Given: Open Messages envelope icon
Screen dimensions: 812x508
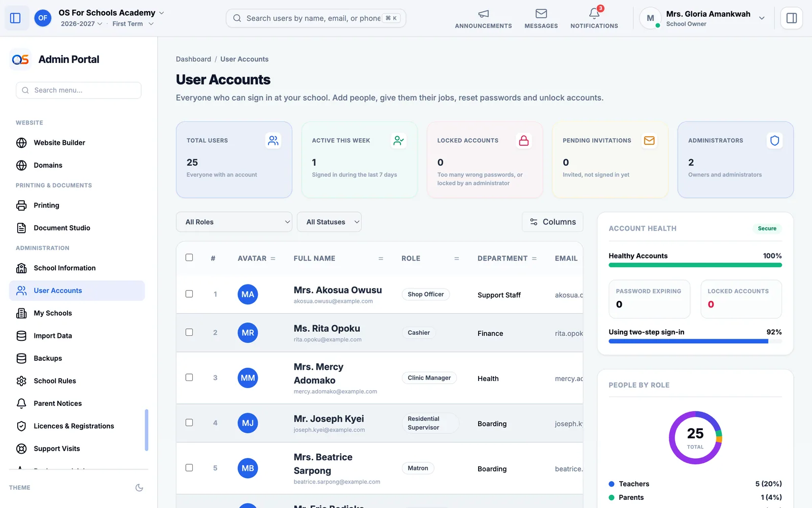Looking at the screenshot, I should (x=541, y=14).
